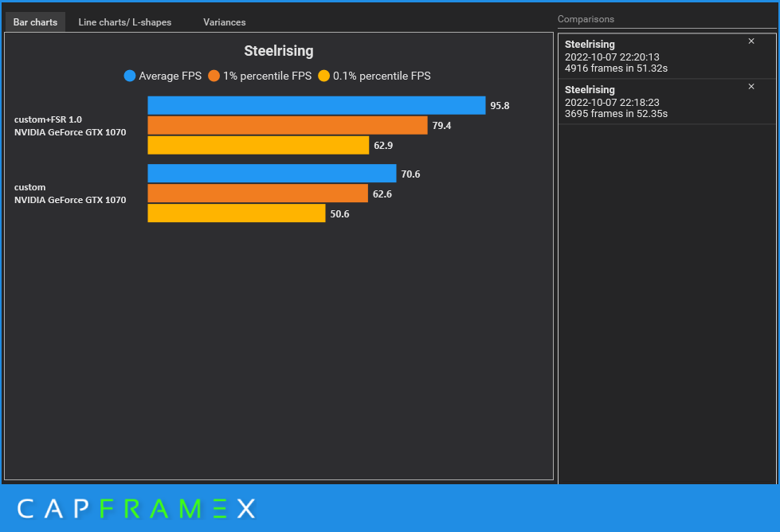Click the 79.4 orange percentile bar
The height and width of the screenshot is (532, 780).
(x=288, y=125)
